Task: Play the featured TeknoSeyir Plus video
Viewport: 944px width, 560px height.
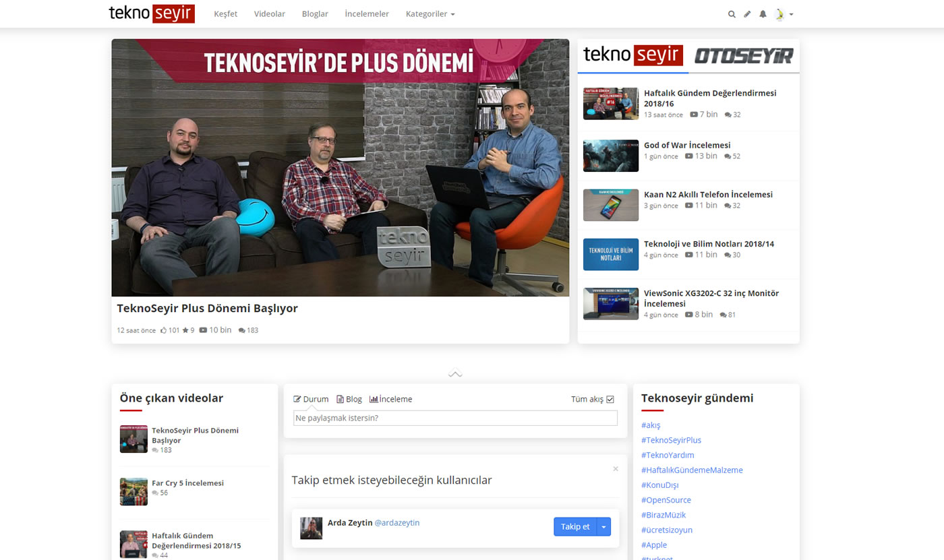Action: point(341,167)
